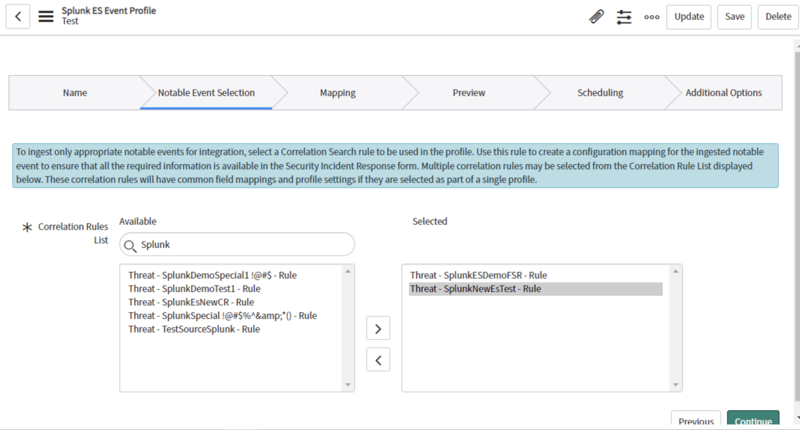The image size is (800, 430).
Task: Select the Notable Event Selection step
Action: click(x=206, y=93)
